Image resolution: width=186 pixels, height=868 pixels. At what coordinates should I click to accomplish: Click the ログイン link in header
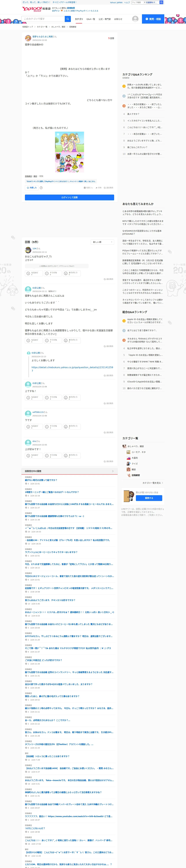pyautogui.click(x=56, y=11)
